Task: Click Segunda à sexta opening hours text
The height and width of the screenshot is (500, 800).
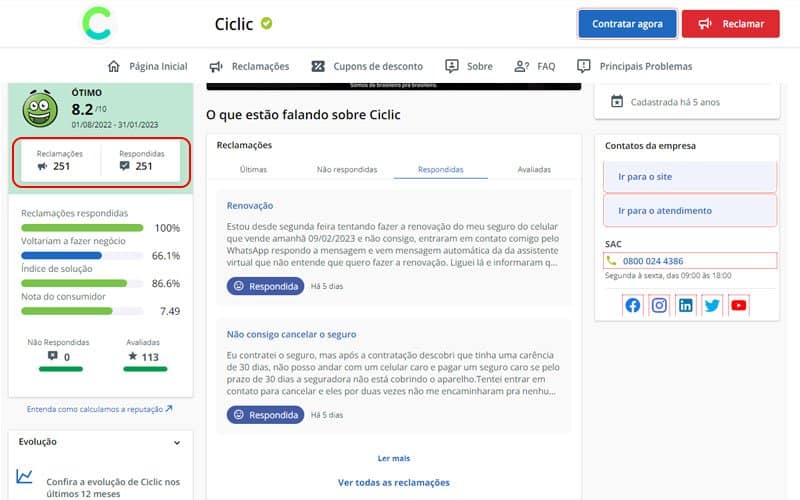Action: (668, 276)
